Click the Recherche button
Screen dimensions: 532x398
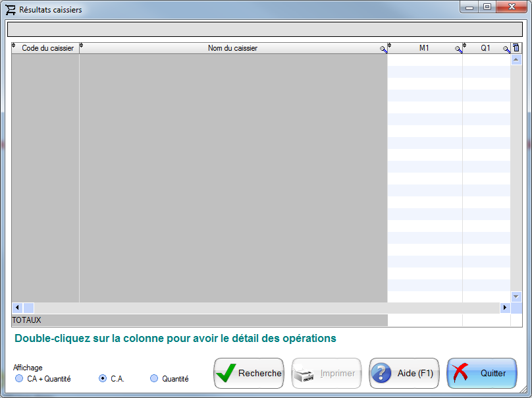point(249,373)
